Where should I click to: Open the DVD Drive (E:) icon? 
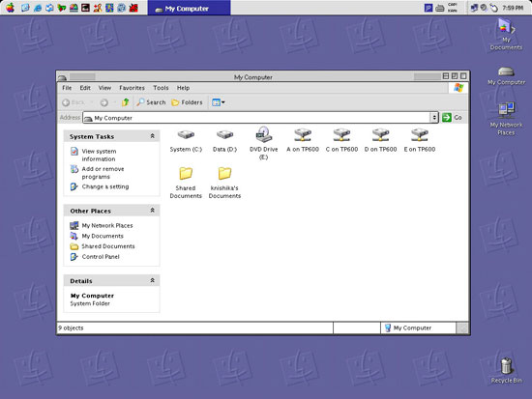point(264,143)
